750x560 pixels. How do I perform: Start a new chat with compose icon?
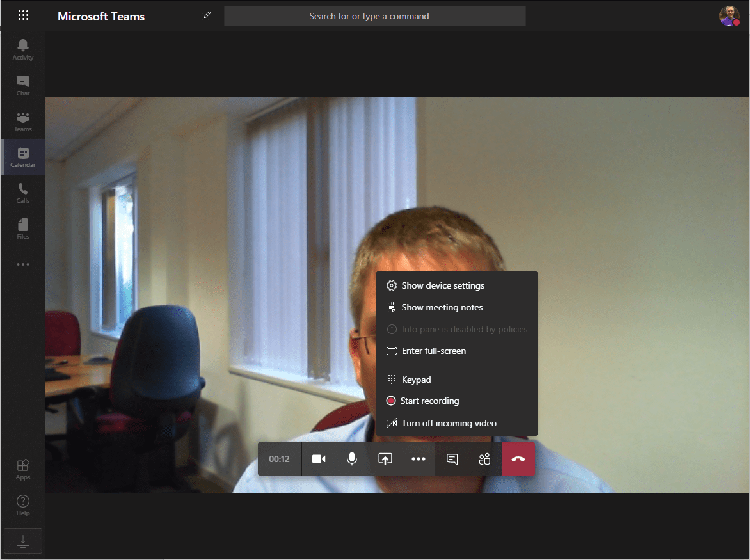(x=205, y=16)
